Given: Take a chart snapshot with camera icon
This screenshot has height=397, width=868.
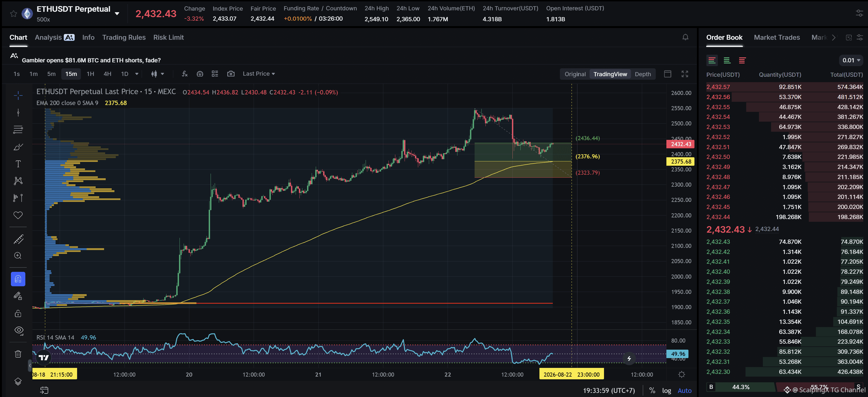Looking at the screenshot, I should pyautogui.click(x=231, y=74).
